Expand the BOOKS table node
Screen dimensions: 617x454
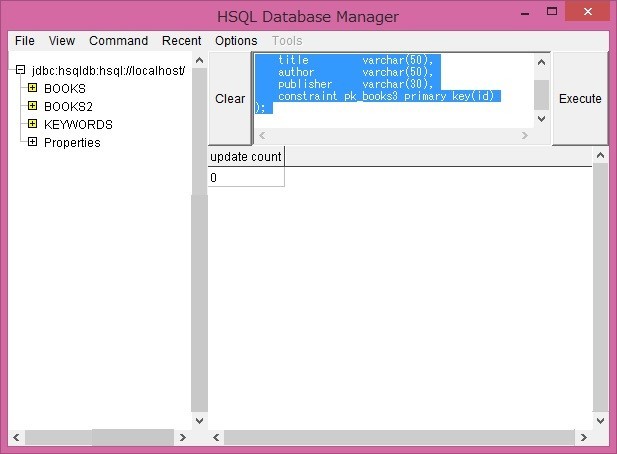[x=33, y=88]
